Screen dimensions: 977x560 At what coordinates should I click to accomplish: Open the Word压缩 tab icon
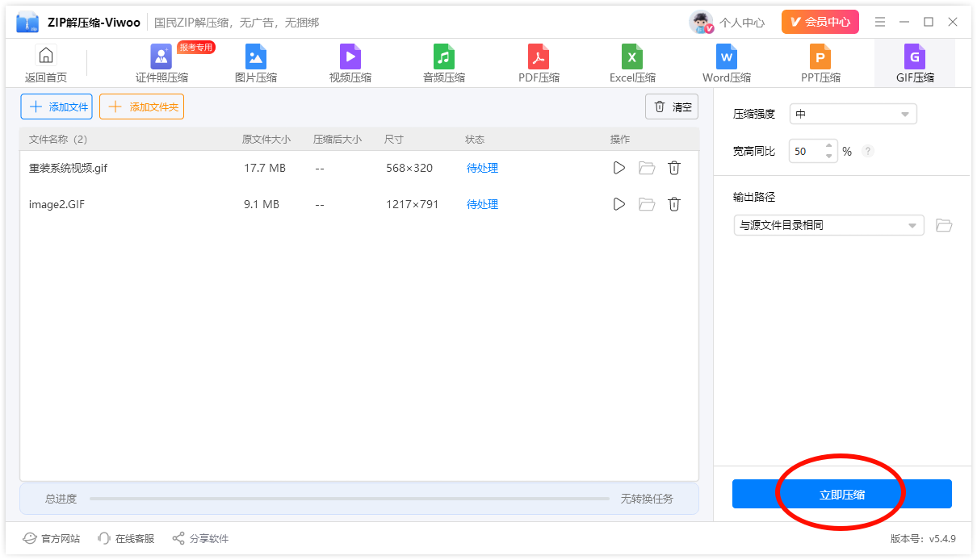coord(727,56)
